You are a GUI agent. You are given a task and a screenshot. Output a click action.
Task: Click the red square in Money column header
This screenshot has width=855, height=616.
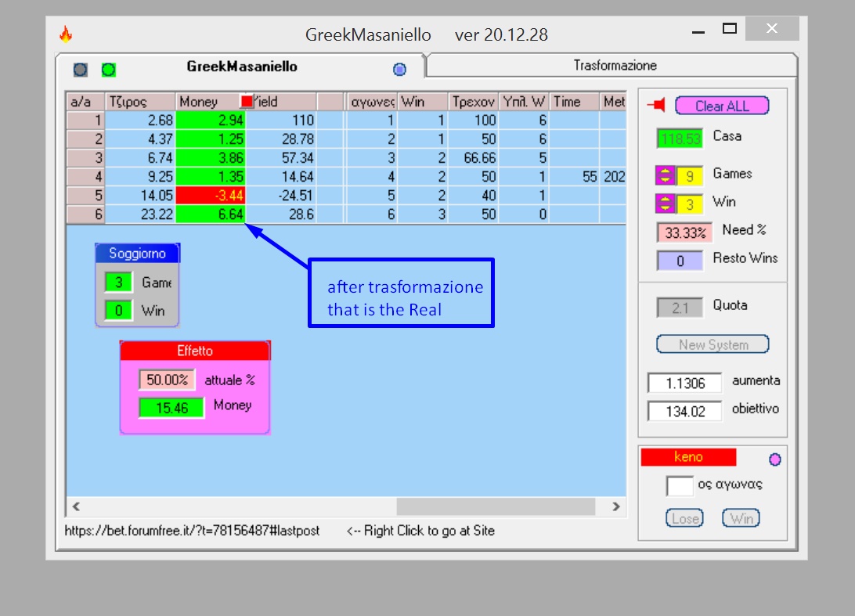(247, 102)
